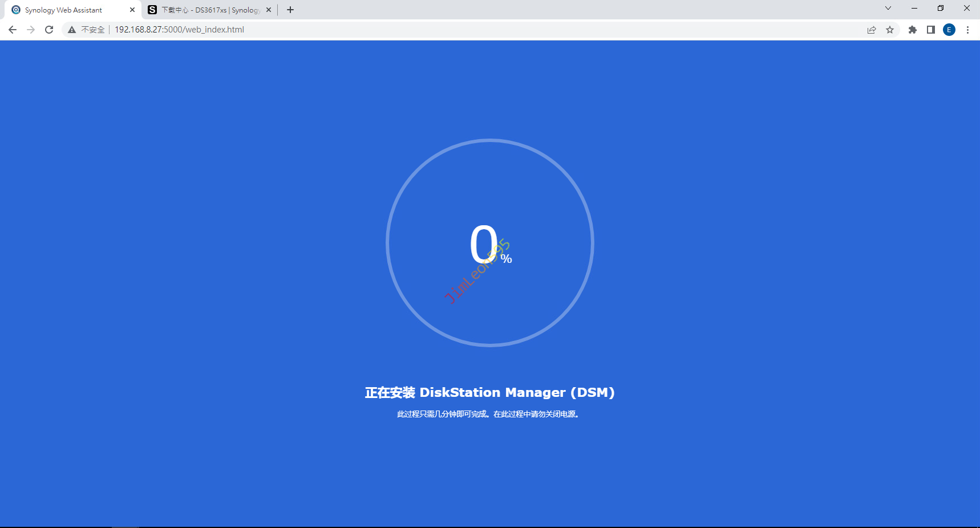Click the 正在安装 DiskStation Manager heading
The height and width of the screenshot is (528, 980).
coord(489,392)
